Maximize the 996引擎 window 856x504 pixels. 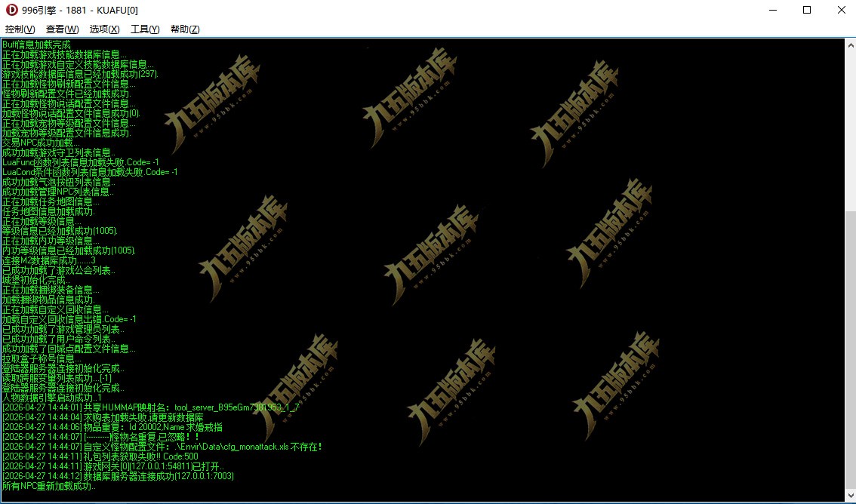click(x=807, y=10)
